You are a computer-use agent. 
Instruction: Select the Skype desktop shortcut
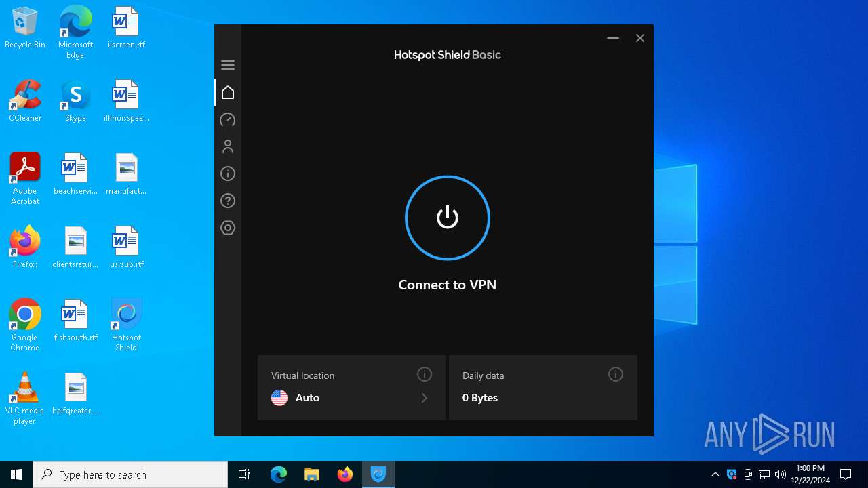pyautogui.click(x=75, y=102)
